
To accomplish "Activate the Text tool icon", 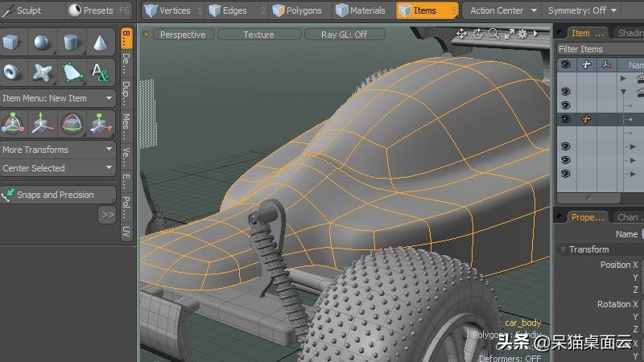I will (100, 72).
